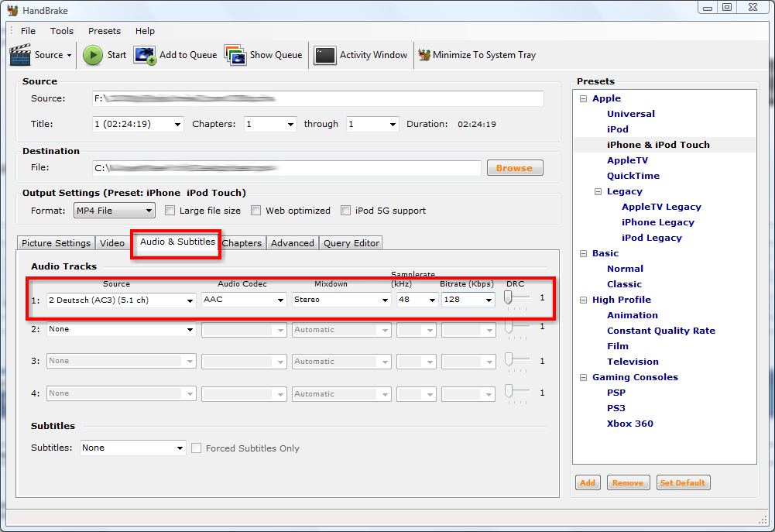Toggle Web optimized checkbox

(255, 211)
